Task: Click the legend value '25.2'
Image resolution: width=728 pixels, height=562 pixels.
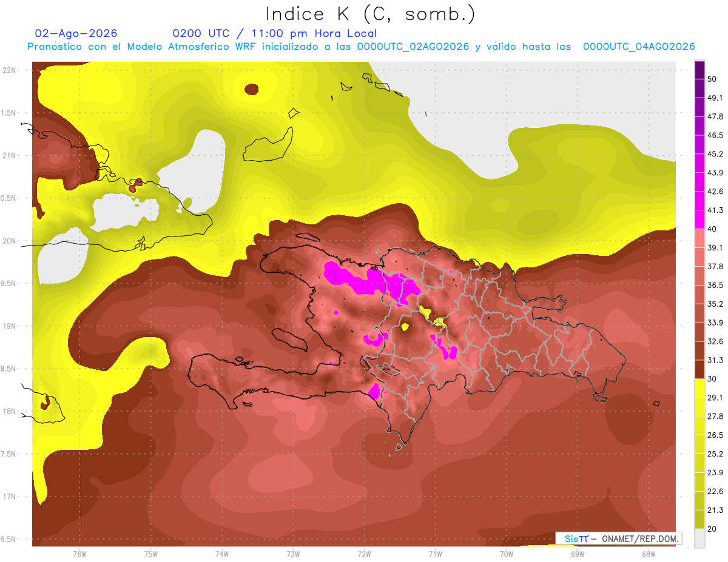Action: pyautogui.click(x=715, y=454)
